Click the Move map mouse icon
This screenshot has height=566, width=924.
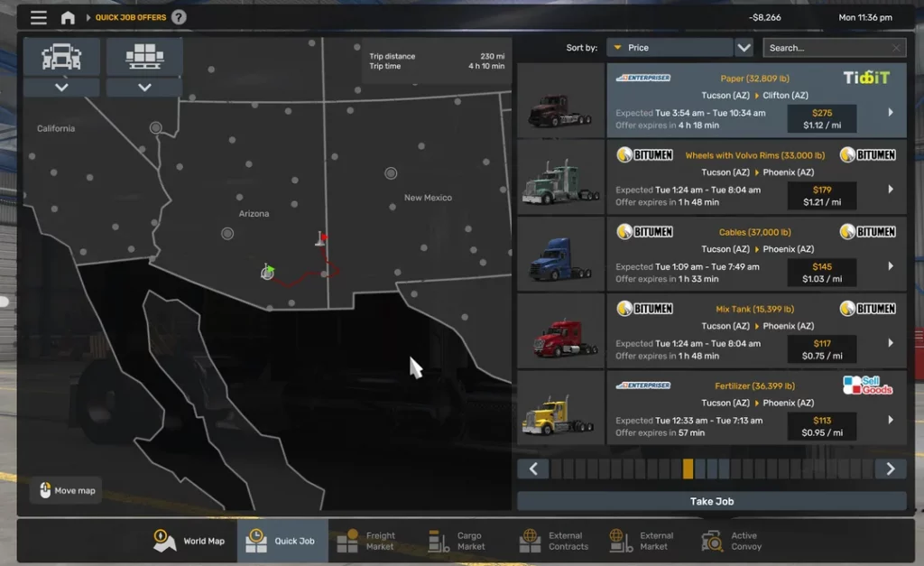point(43,490)
